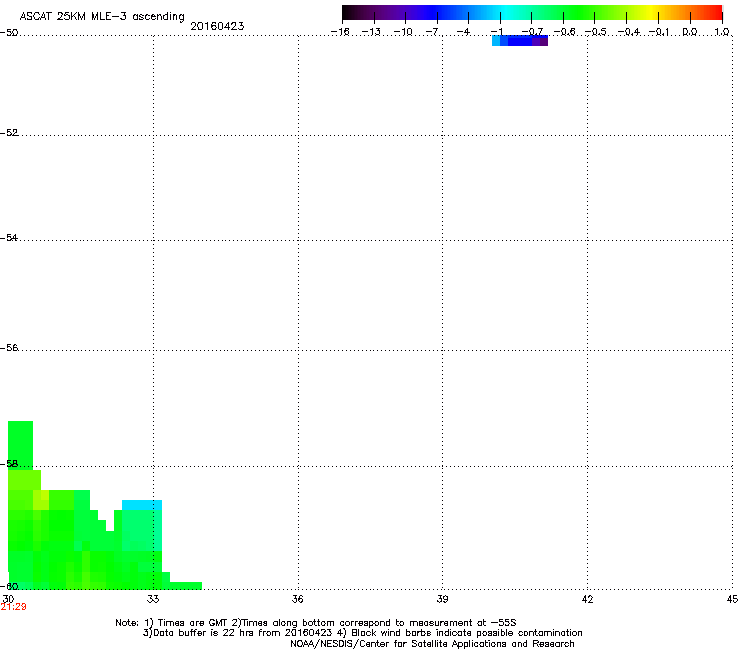Image resolution: width=740 pixels, height=650 pixels.
Task: Click the color bar label 1.0
Action: point(722,32)
